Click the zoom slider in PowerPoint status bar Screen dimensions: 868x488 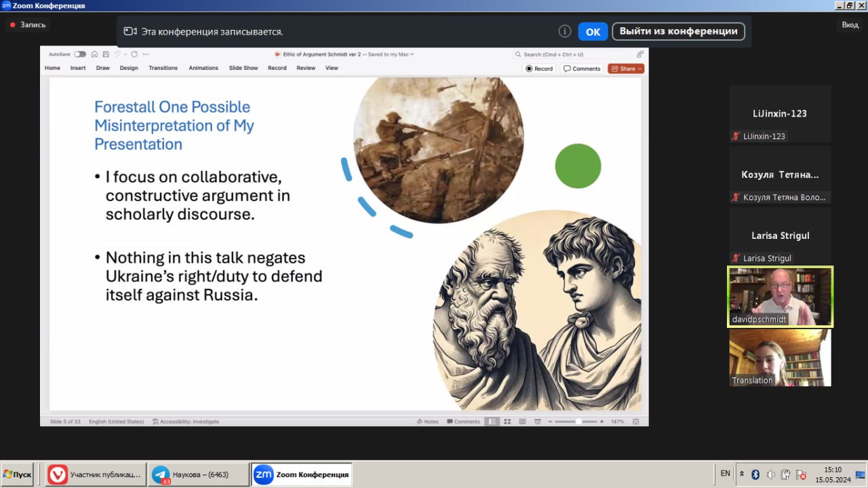click(x=578, y=421)
